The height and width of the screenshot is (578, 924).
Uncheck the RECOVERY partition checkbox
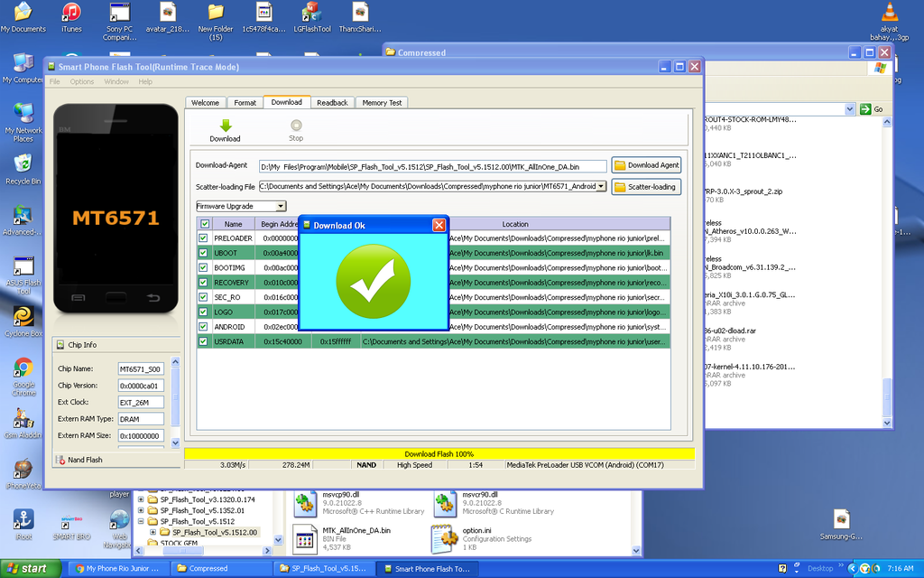tap(204, 283)
